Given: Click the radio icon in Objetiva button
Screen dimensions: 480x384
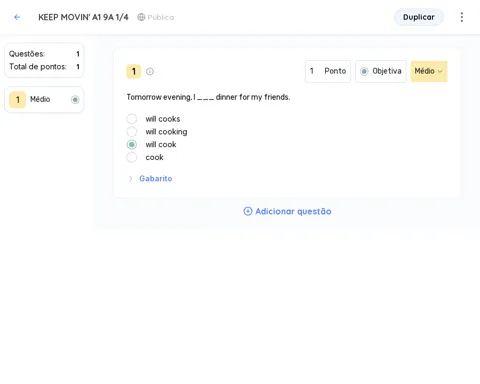Looking at the screenshot, I should point(364,71).
